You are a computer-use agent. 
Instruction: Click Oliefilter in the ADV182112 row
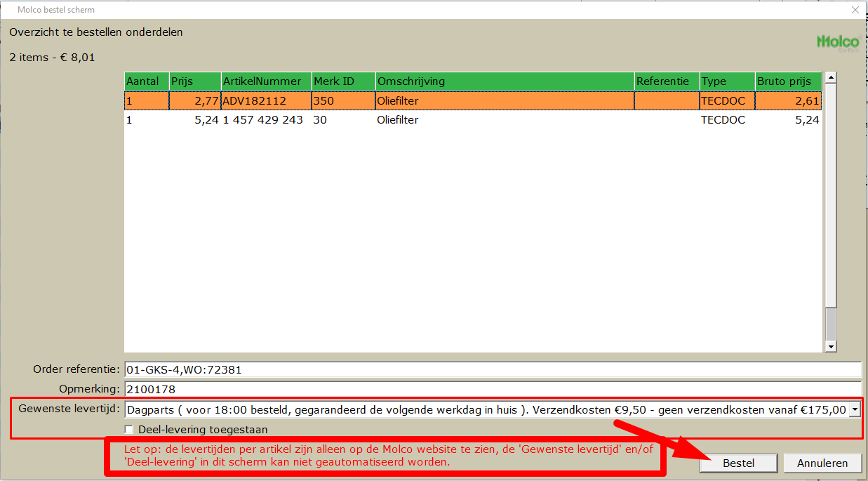point(505,101)
